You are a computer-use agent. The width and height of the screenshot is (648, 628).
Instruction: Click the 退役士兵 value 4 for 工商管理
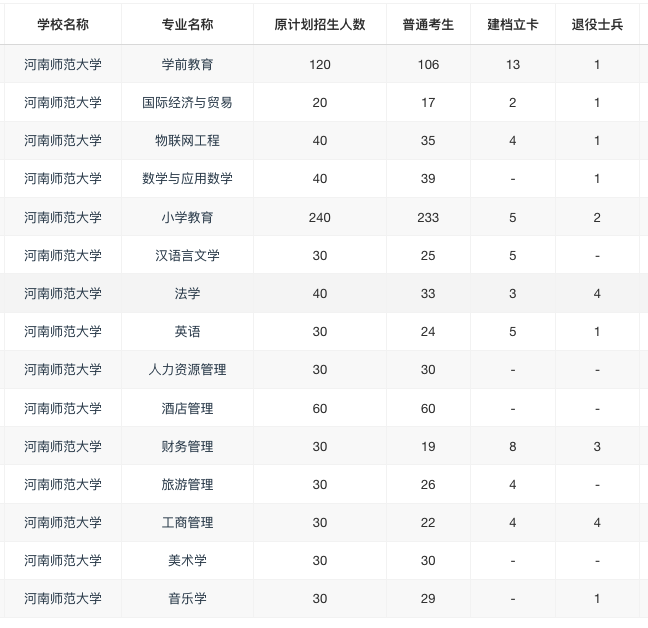597,522
